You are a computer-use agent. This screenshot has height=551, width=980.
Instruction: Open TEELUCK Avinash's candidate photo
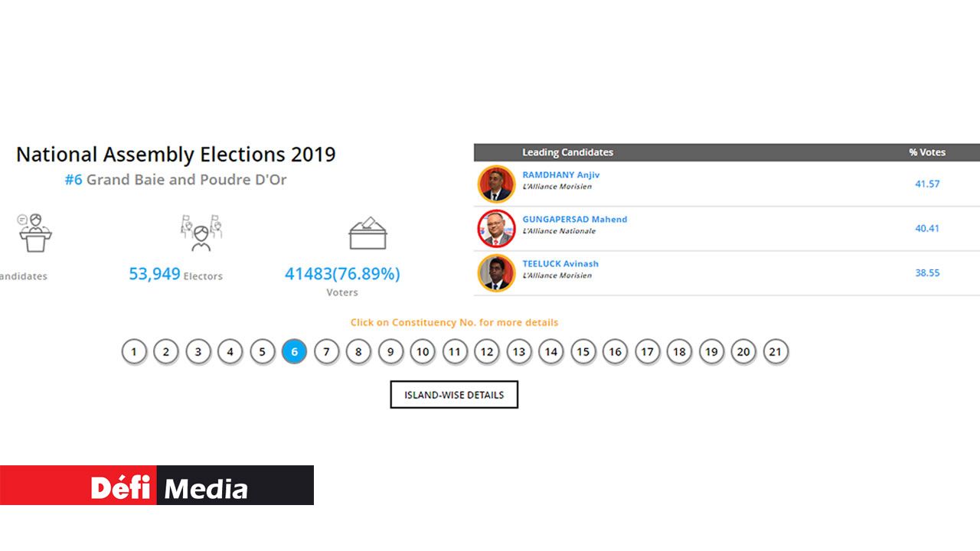point(496,272)
